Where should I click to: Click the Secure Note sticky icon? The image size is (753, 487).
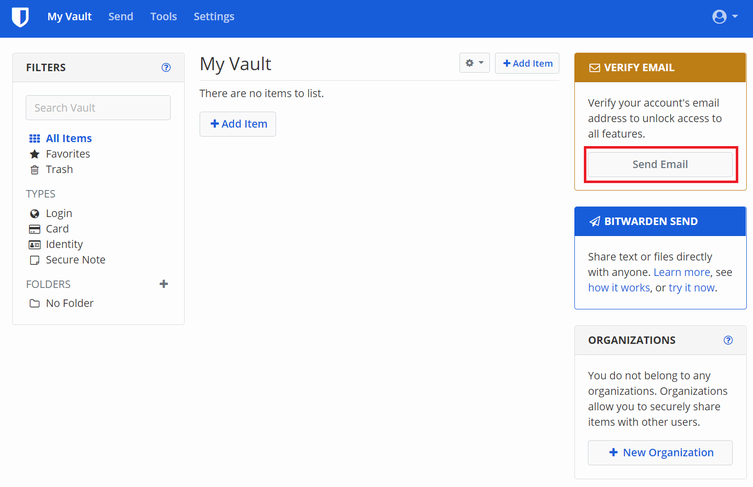[x=35, y=260]
